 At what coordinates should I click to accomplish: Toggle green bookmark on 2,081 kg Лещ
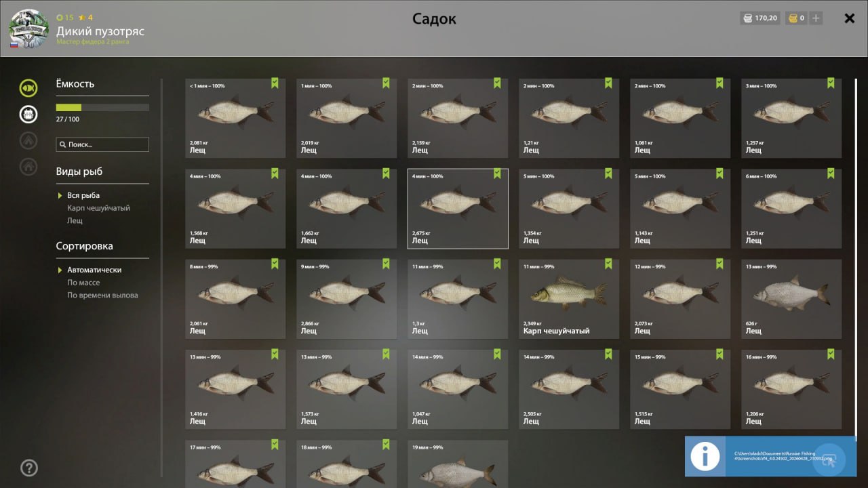(275, 83)
